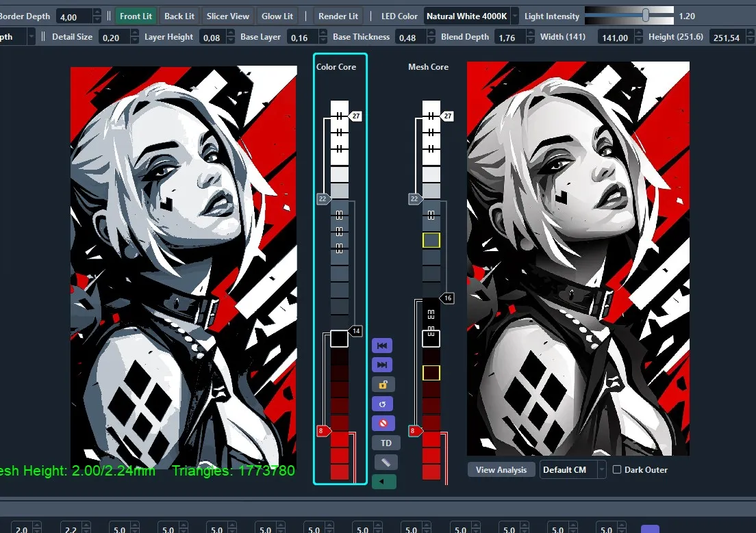
Task: Select the 16 marker on Mesh Core
Action: point(447,298)
